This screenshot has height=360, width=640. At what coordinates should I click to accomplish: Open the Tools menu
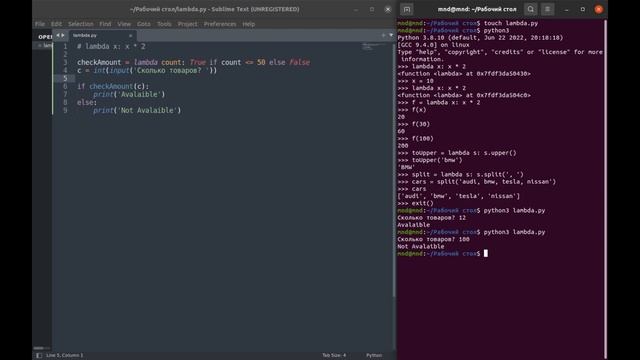click(x=164, y=24)
